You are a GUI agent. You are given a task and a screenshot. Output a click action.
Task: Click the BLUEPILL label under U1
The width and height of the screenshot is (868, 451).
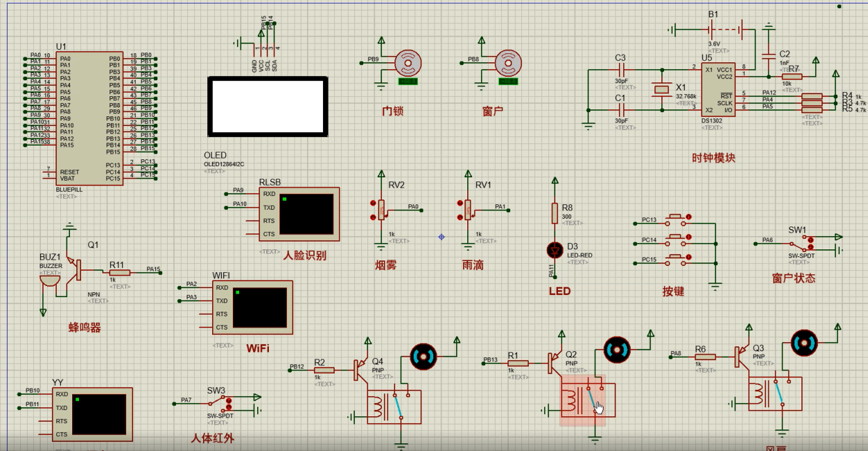click(69, 189)
